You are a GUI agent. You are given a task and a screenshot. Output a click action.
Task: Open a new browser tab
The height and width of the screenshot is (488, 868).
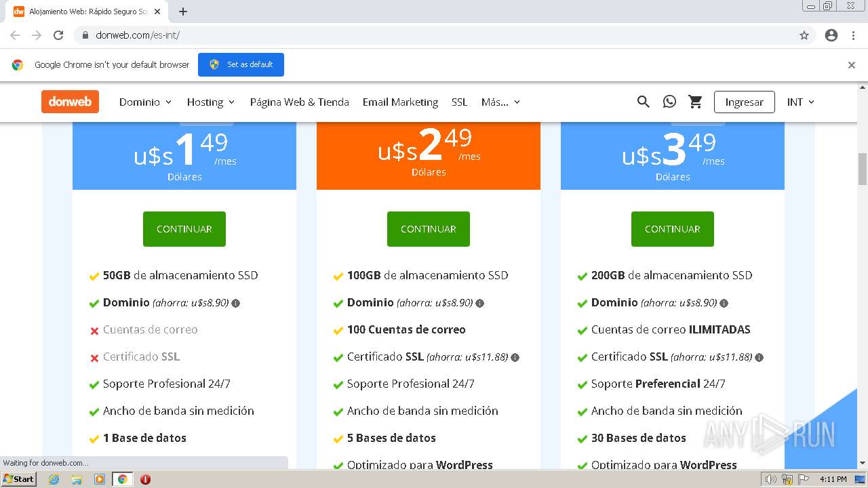click(x=183, y=12)
